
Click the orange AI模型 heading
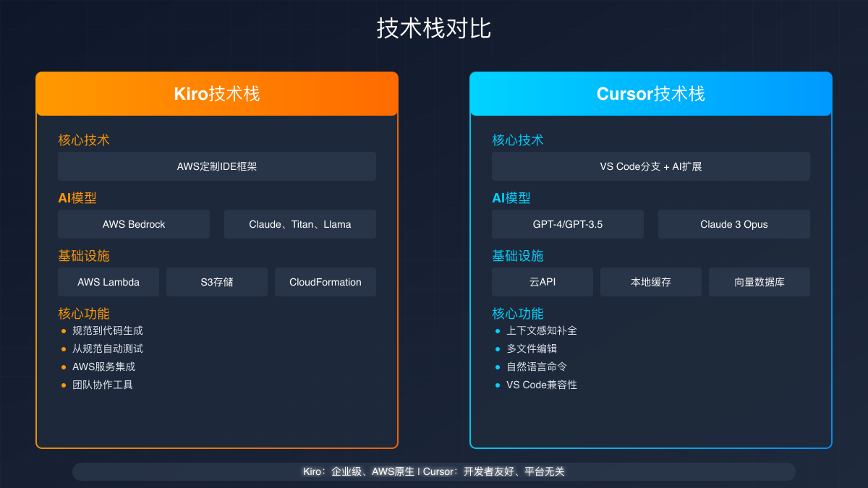pos(77,198)
